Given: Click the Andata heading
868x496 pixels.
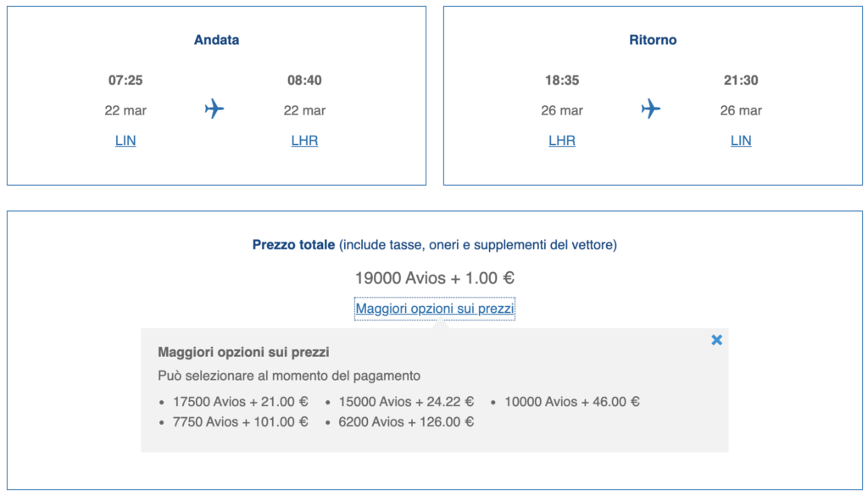Looking at the screenshot, I should 216,40.
